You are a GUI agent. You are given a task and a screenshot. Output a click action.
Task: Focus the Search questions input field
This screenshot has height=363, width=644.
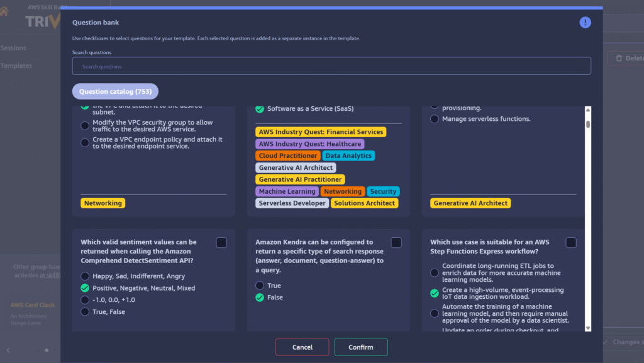point(331,66)
